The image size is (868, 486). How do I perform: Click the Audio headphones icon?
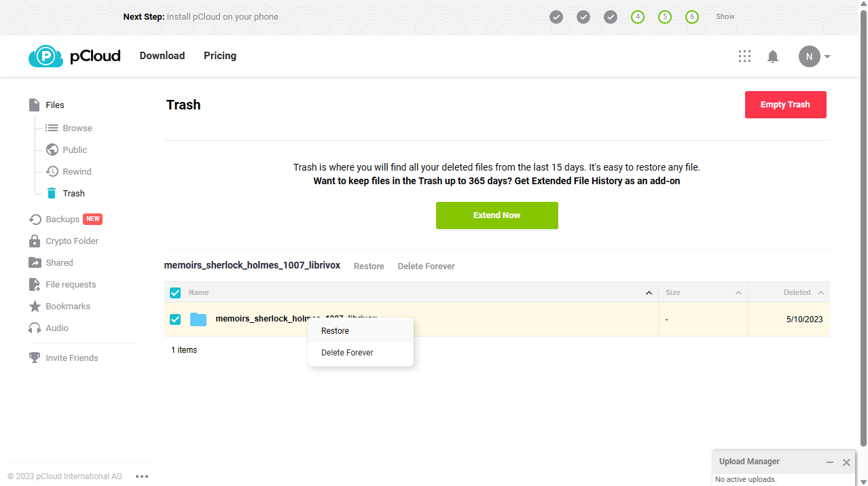point(35,328)
